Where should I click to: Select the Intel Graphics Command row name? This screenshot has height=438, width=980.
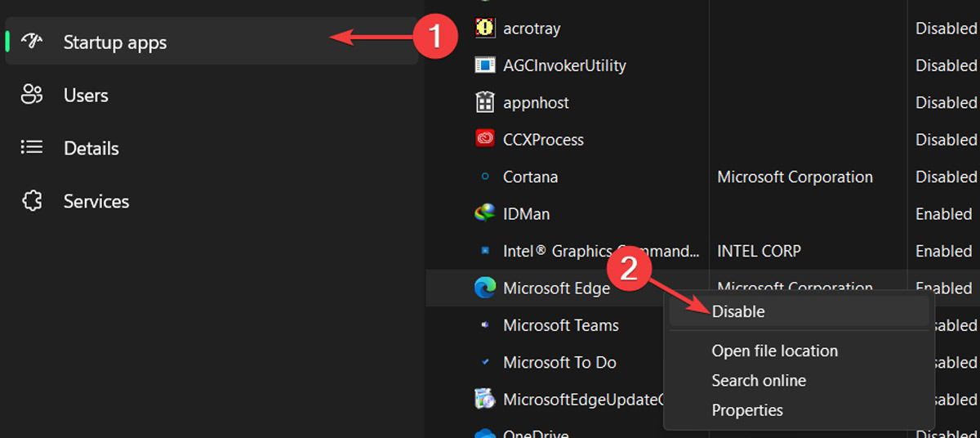tap(601, 251)
